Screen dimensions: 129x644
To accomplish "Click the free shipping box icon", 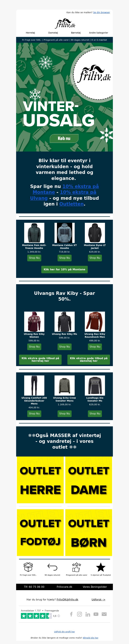I will click(28, 567).
